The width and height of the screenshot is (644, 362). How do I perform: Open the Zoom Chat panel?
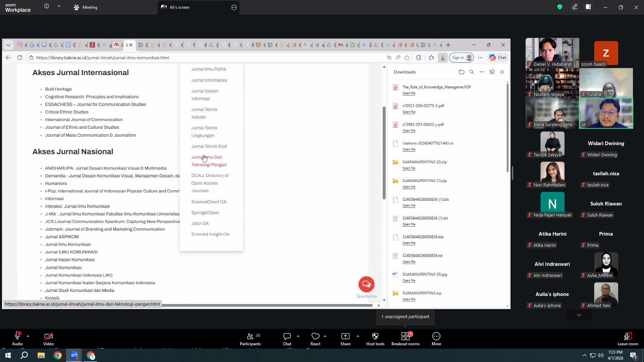pos(287,339)
